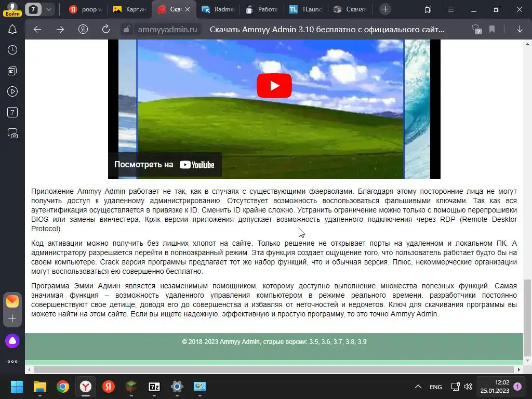Open tab count panel showing 7 in sidebar
This screenshot has height=399, width=532.
[12, 112]
